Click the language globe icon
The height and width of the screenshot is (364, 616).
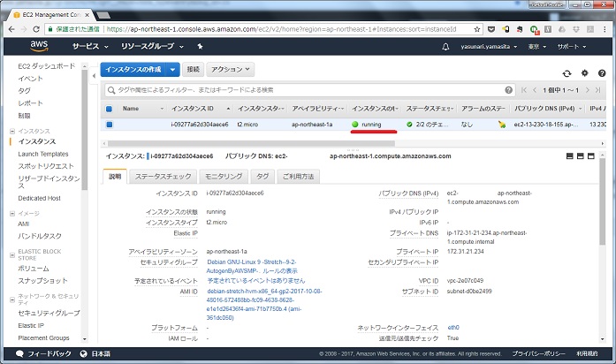83,353
